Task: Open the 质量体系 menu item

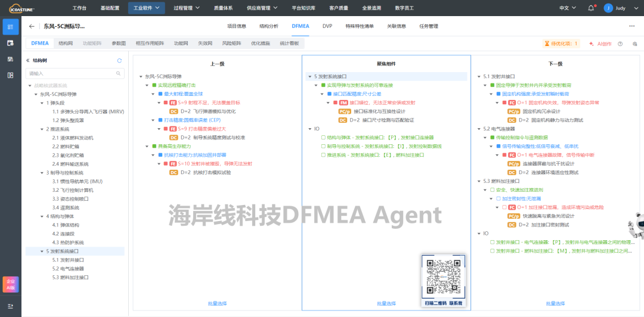Action: (x=223, y=8)
